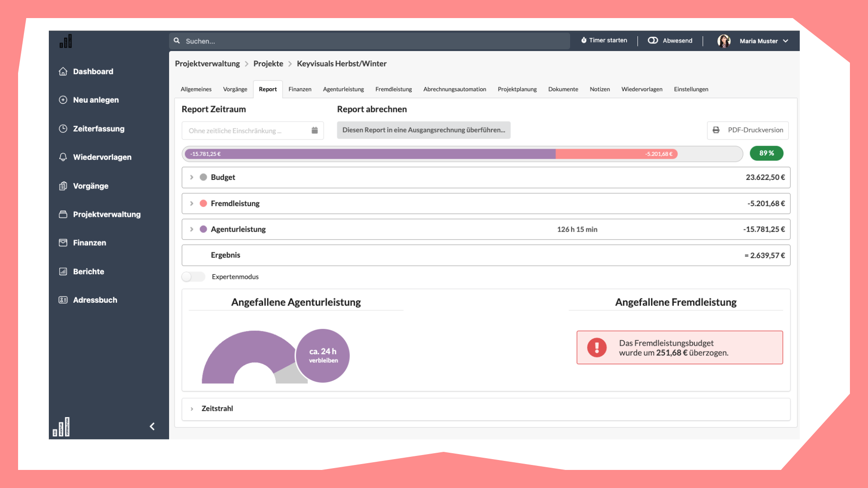This screenshot has height=488, width=868.
Task: Open the Projektplanung tab
Action: point(517,89)
